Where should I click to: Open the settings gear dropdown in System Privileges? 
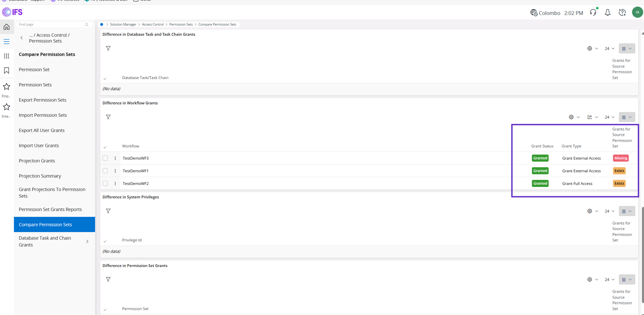coord(590,211)
